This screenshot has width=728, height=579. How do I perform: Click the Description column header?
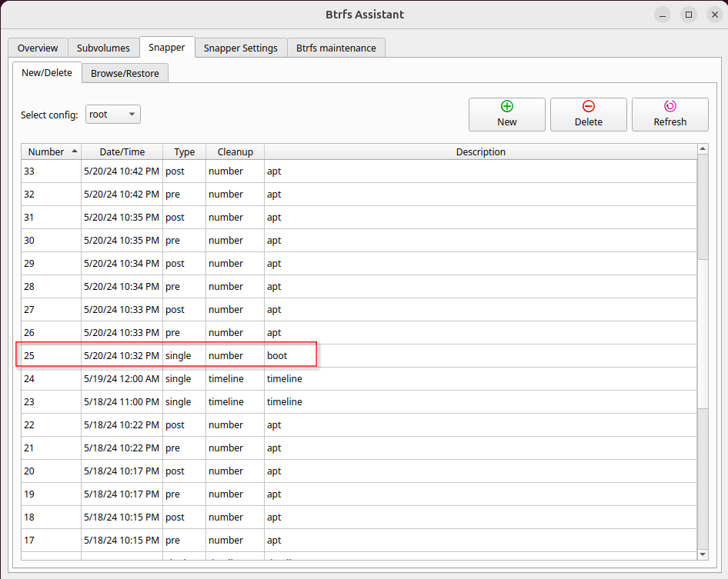click(480, 151)
